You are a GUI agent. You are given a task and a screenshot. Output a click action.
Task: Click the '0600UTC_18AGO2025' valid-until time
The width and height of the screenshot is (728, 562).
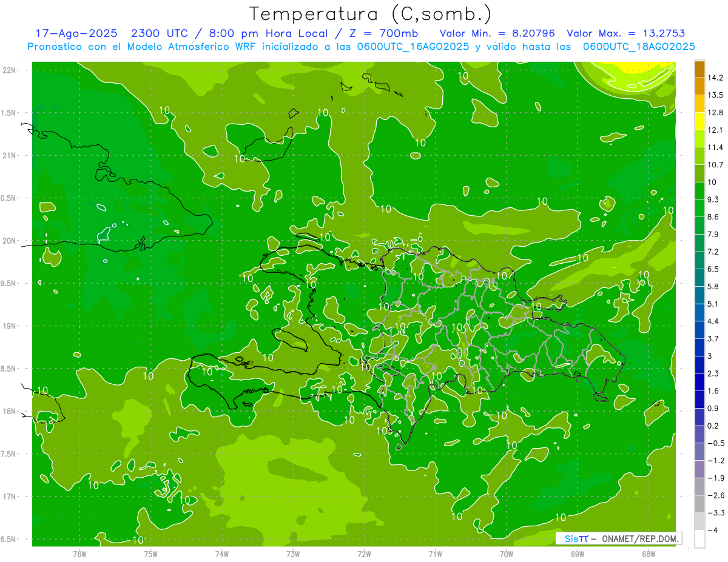[639, 47]
